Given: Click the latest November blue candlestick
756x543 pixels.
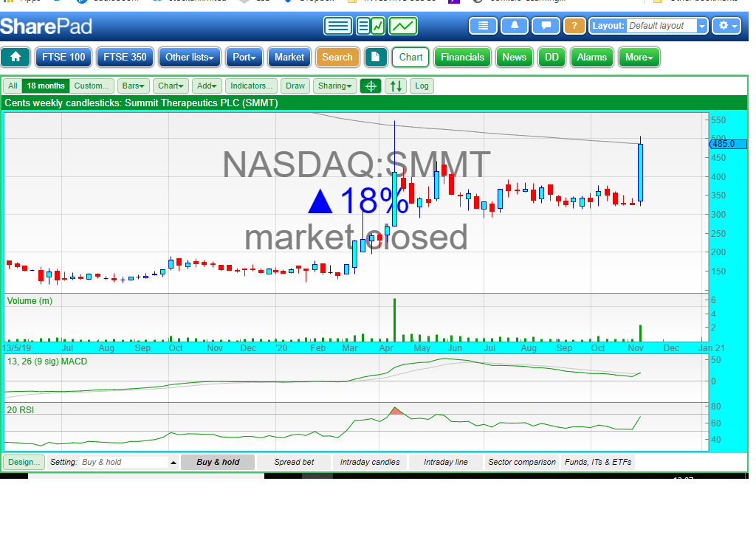Looking at the screenshot, I should [640, 172].
